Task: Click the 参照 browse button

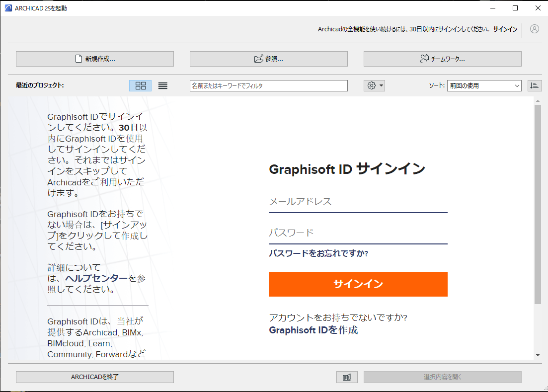Action: [x=268, y=59]
